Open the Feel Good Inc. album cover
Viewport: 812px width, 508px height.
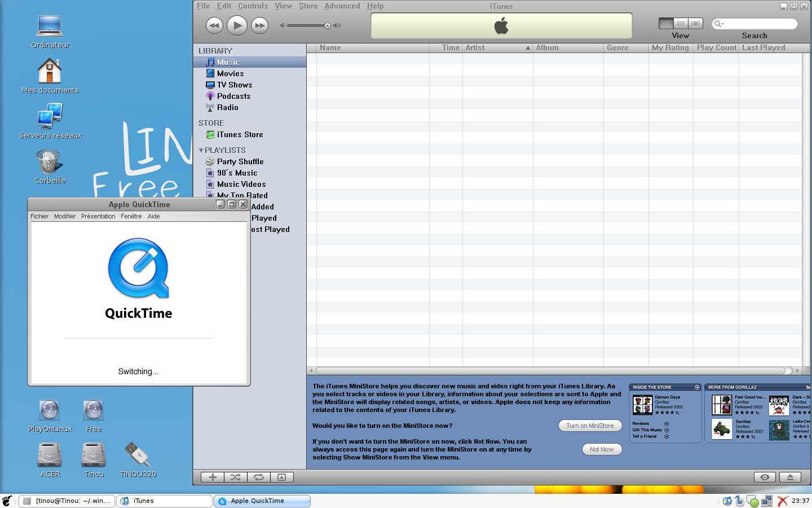click(x=722, y=405)
